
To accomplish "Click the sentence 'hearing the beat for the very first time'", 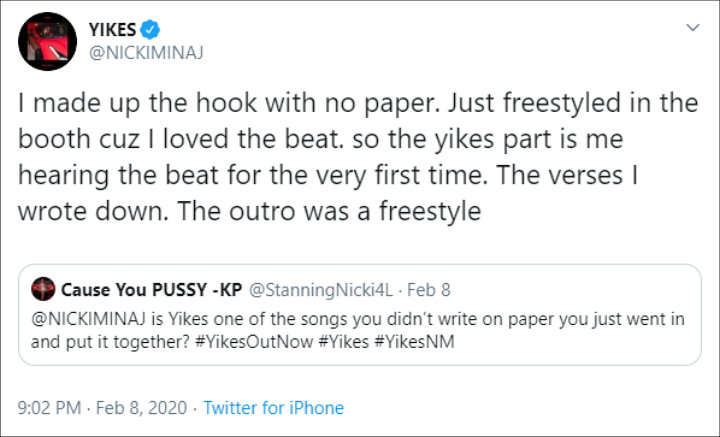I will pyautogui.click(x=252, y=176).
